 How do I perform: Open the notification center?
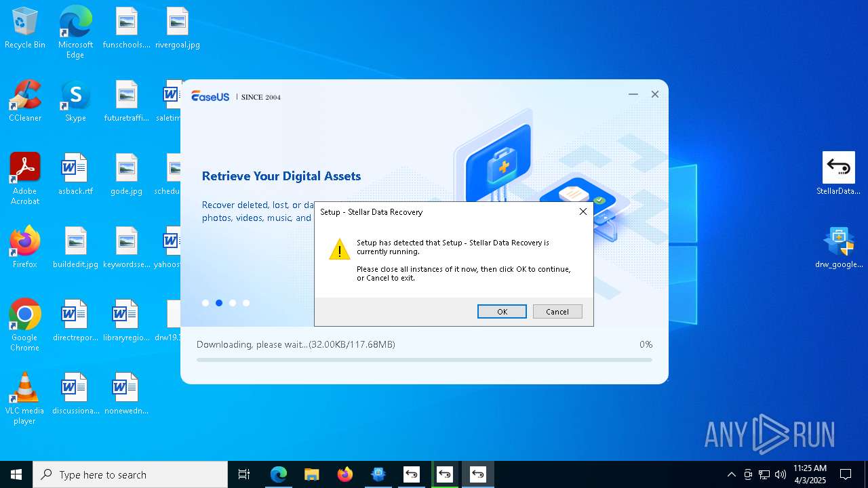pyautogui.click(x=846, y=474)
